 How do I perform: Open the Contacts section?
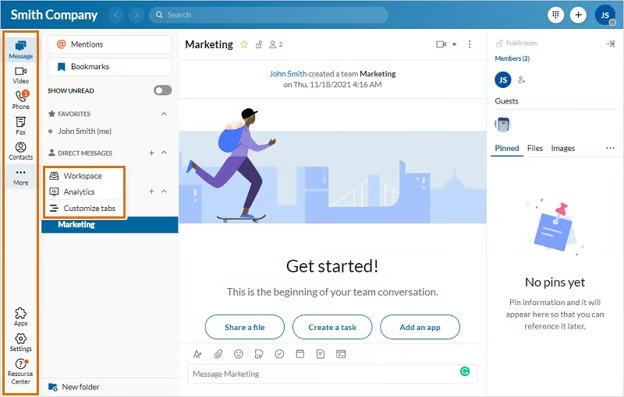coord(21,151)
